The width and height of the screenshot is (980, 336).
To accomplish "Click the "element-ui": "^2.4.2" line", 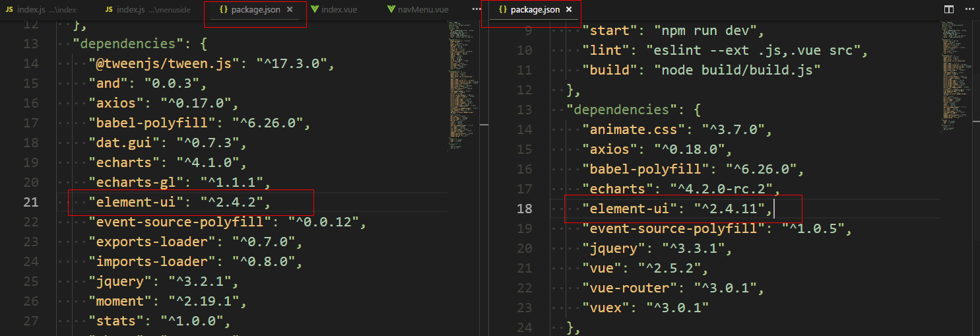I will click(x=179, y=202).
